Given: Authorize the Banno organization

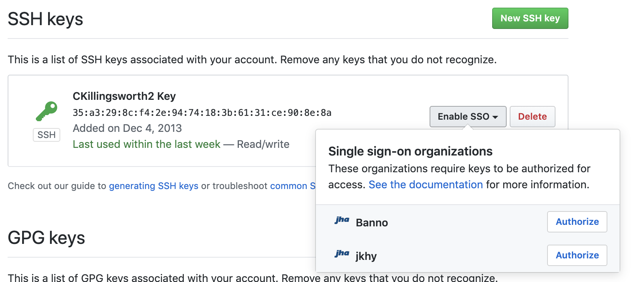Looking at the screenshot, I should click(x=577, y=222).
